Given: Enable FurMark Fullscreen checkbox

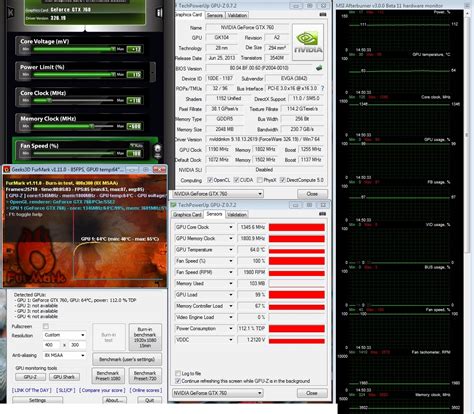Looking at the screenshot, I should [46, 326].
